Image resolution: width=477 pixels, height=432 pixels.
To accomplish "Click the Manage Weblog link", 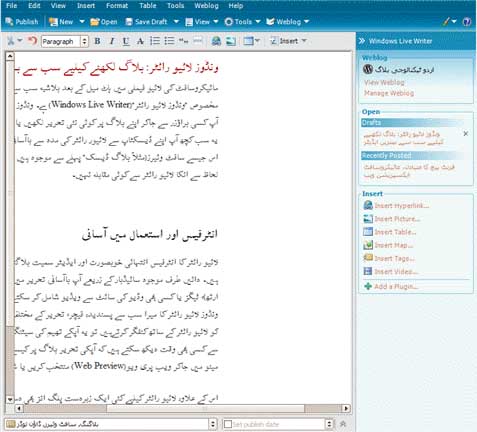I will coord(389,93).
